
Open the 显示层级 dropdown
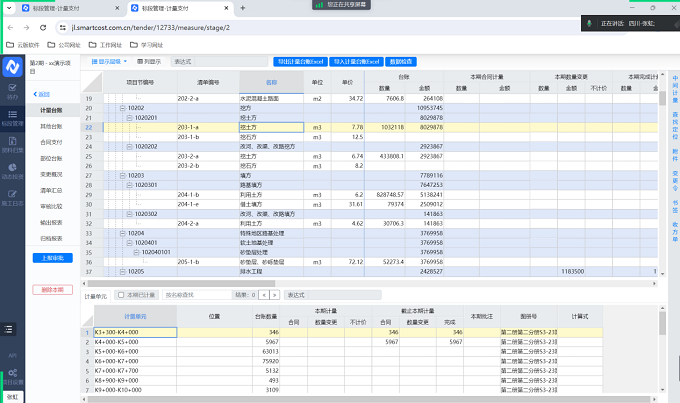pyautogui.click(x=108, y=61)
